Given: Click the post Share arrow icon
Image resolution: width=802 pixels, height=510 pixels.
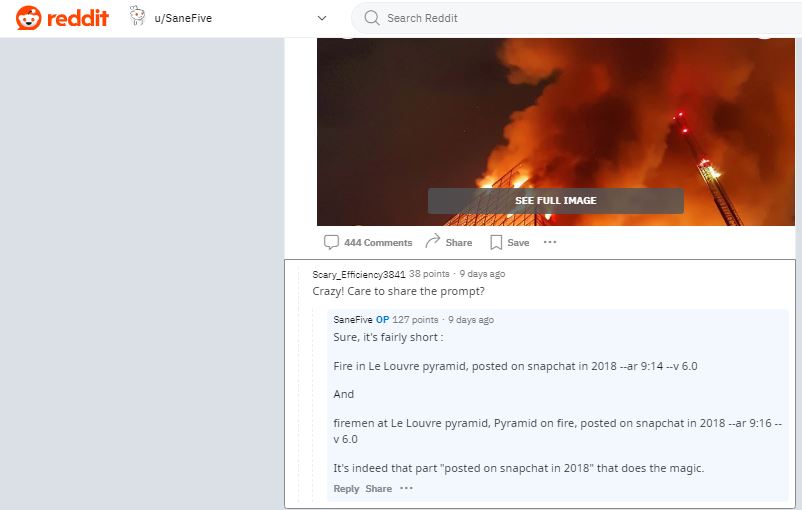Looking at the screenshot, I should pos(433,241).
